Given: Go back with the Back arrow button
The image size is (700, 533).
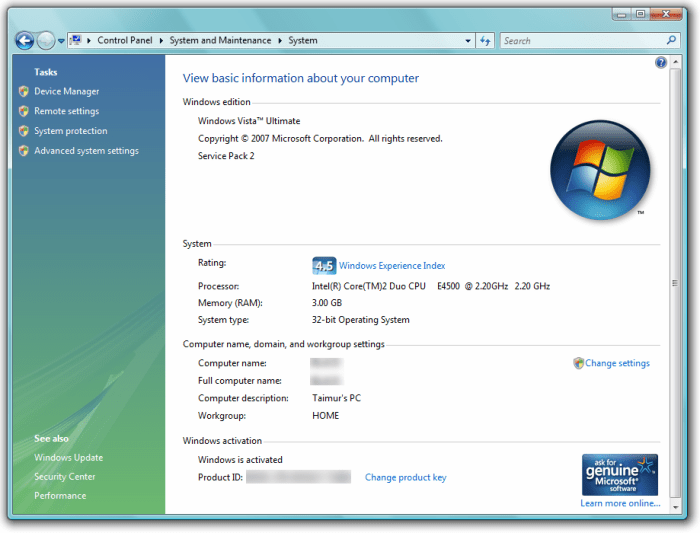Looking at the screenshot, I should pyautogui.click(x=25, y=41).
